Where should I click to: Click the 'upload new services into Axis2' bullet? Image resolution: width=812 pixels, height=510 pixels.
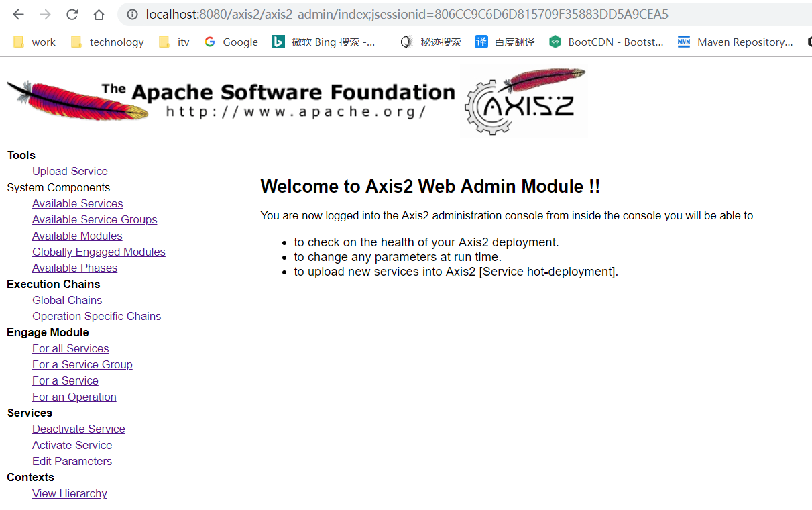click(456, 272)
